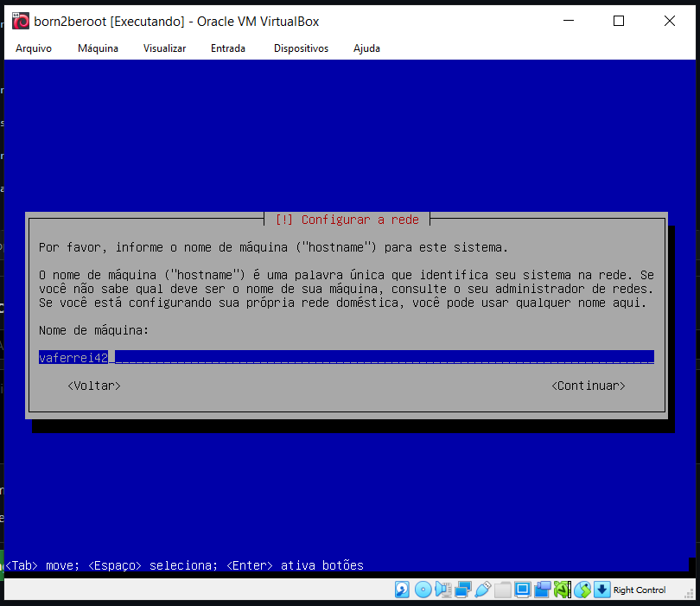The image size is (700, 606).
Task: Open the Ajuda menu
Action: click(x=366, y=48)
